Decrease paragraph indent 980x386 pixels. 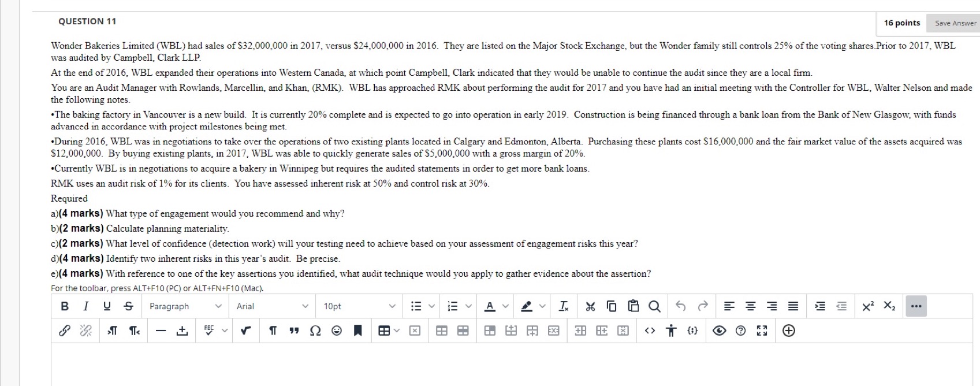[841, 306]
